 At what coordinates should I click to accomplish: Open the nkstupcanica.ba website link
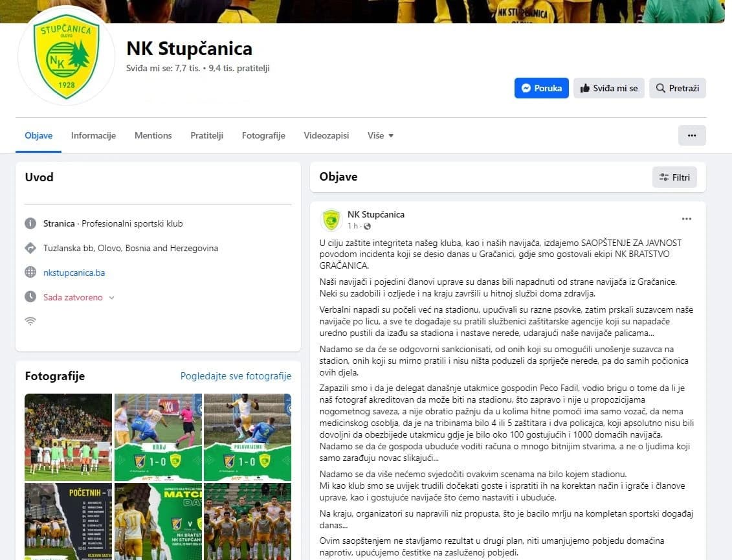[74, 273]
